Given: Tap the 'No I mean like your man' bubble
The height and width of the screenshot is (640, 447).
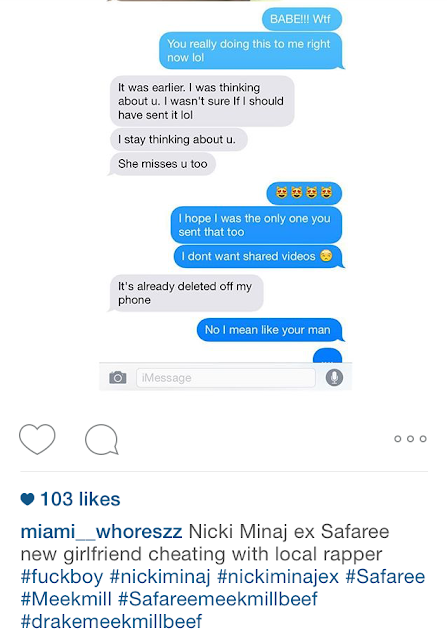Looking at the screenshot, I should pyautogui.click(x=270, y=330).
